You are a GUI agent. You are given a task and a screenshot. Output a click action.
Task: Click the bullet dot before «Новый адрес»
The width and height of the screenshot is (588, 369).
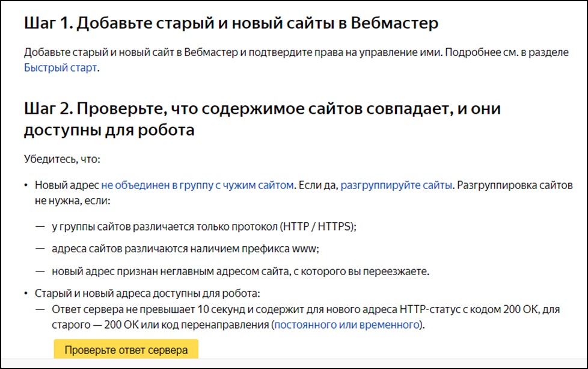tap(26, 185)
